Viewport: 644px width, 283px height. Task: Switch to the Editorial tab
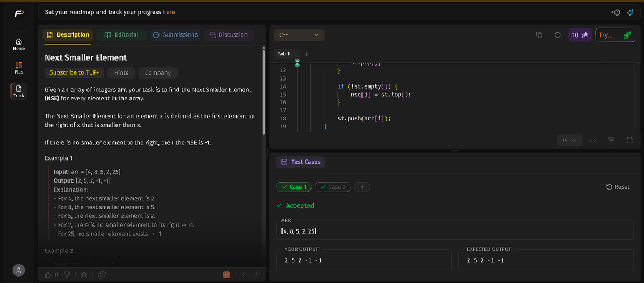coord(121,35)
